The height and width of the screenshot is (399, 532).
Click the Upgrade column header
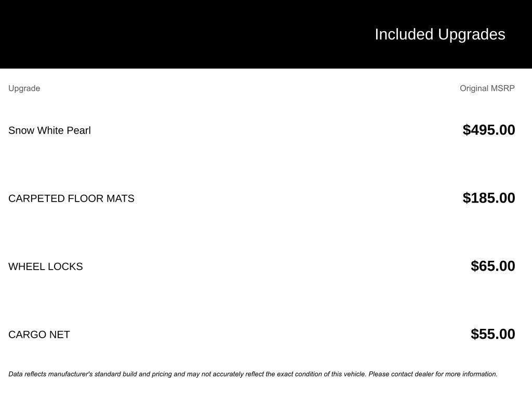coord(24,88)
